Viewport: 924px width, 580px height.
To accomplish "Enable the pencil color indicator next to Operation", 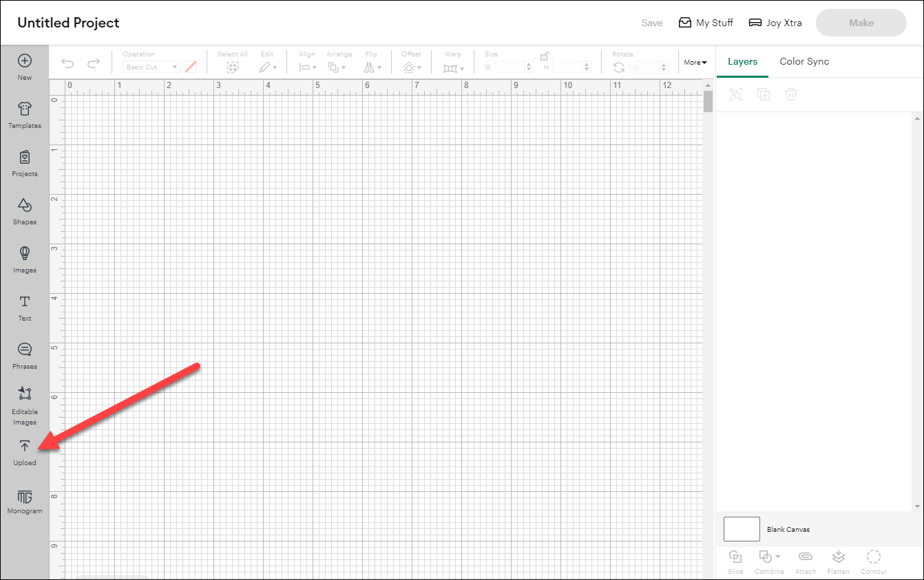I will coord(191,66).
